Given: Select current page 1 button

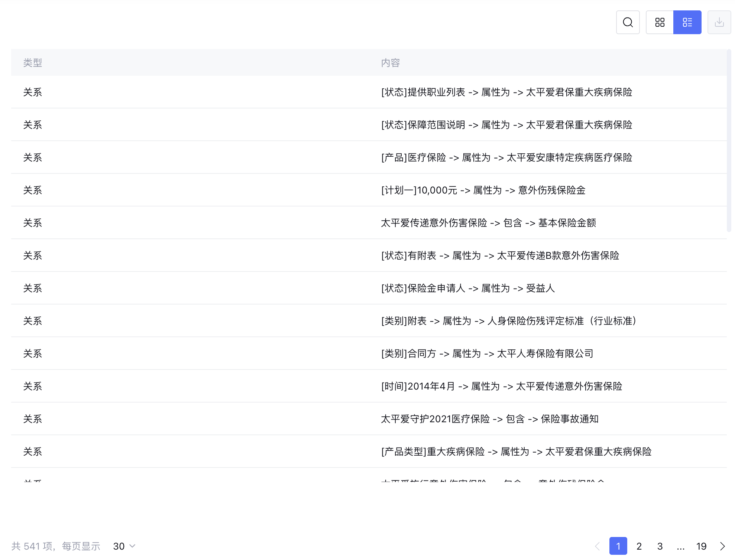Looking at the screenshot, I should click(618, 546).
